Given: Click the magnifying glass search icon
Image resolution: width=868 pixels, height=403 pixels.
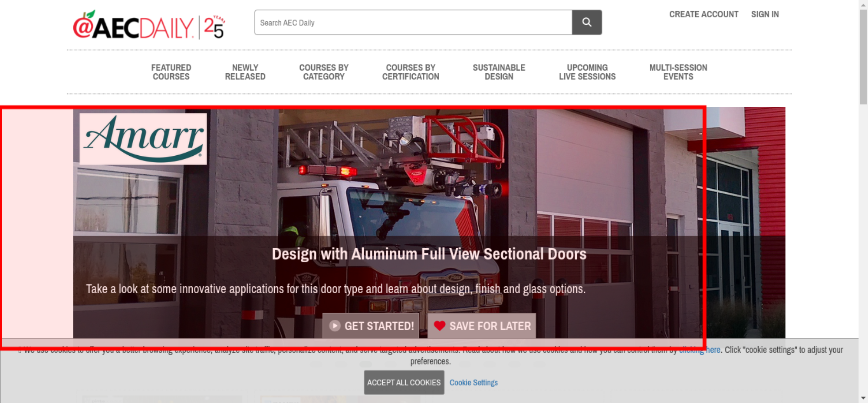Looking at the screenshot, I should pos(587,22).
